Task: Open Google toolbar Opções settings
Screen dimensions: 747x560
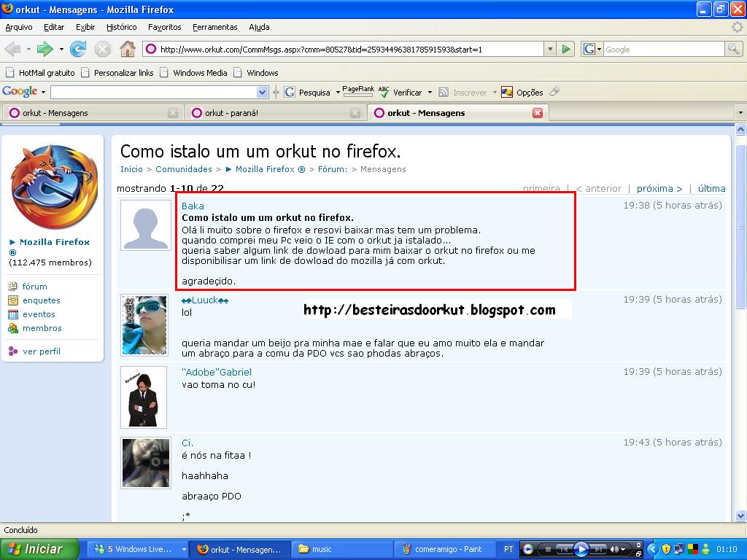Action: point(522,93)
